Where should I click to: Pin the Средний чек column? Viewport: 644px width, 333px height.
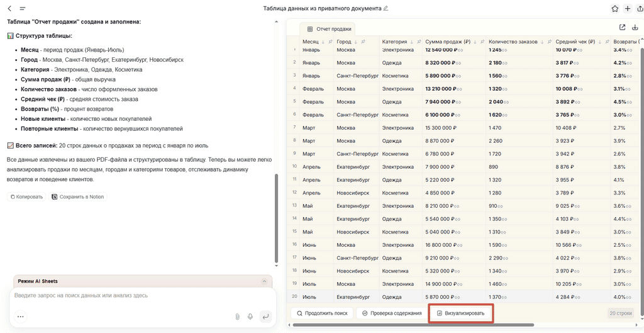(x=607, y=42)
